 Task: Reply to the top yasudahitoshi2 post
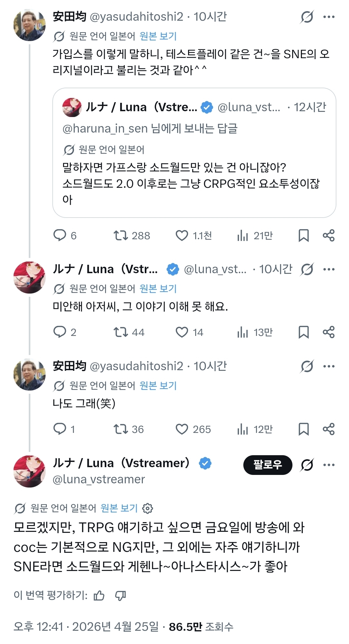(x=60, y=235)
